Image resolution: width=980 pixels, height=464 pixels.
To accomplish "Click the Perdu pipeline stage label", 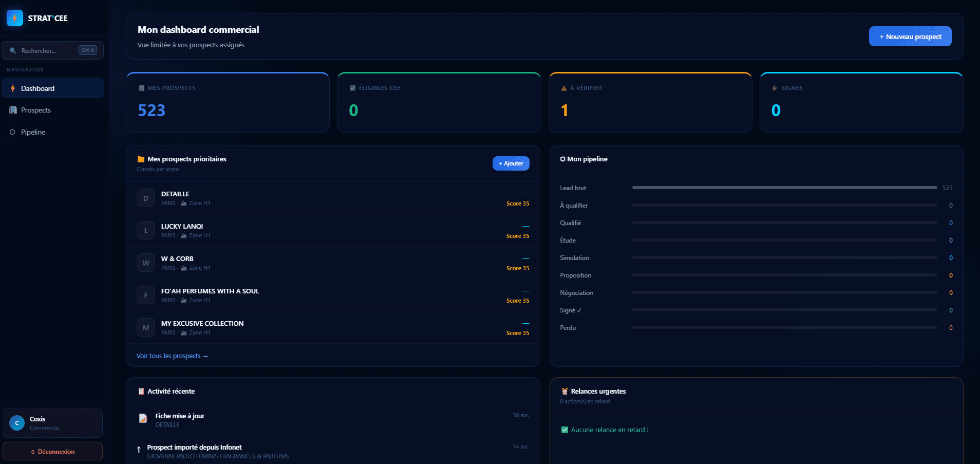I will (568, 328).
